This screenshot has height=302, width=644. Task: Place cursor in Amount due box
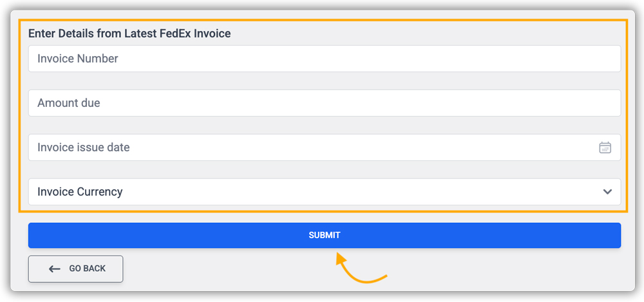coord(324,103)
